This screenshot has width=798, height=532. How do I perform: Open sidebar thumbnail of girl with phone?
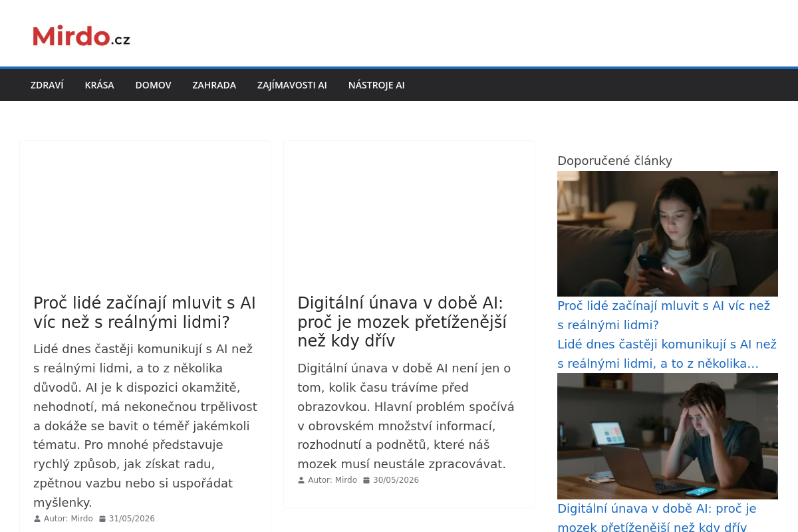tap(668, 233)
